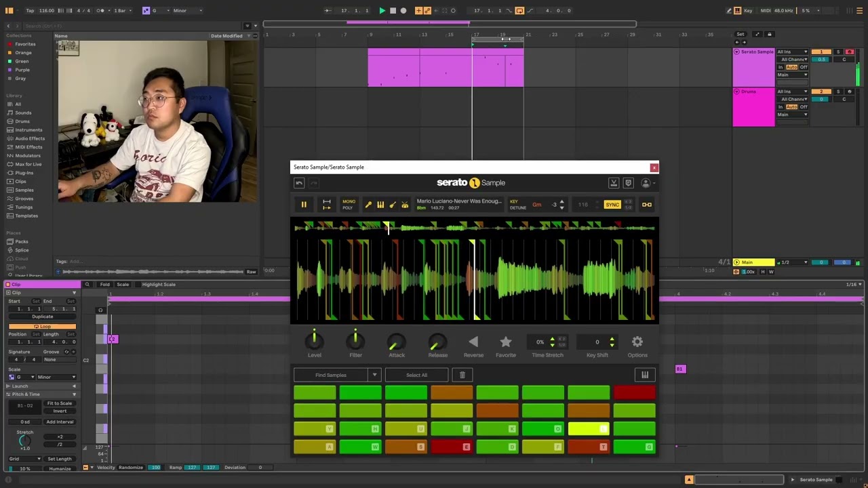Toggle Solo on the Serato Sample track
This screenshot has height=488, width=868.
click(x=838, y=52)
